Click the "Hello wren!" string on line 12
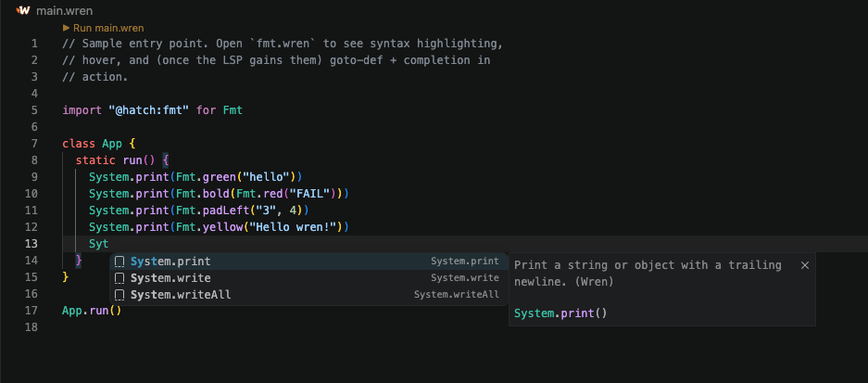The height and width of the screenshot is (383, 868). pyautogui.click(x=294, y=226)
